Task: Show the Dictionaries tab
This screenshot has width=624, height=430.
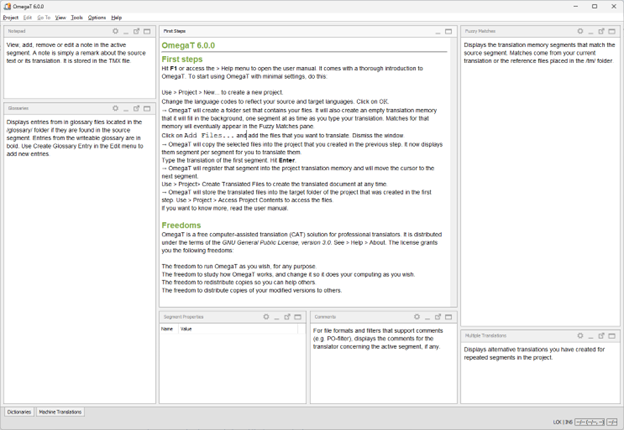Action: coord(19,412)
